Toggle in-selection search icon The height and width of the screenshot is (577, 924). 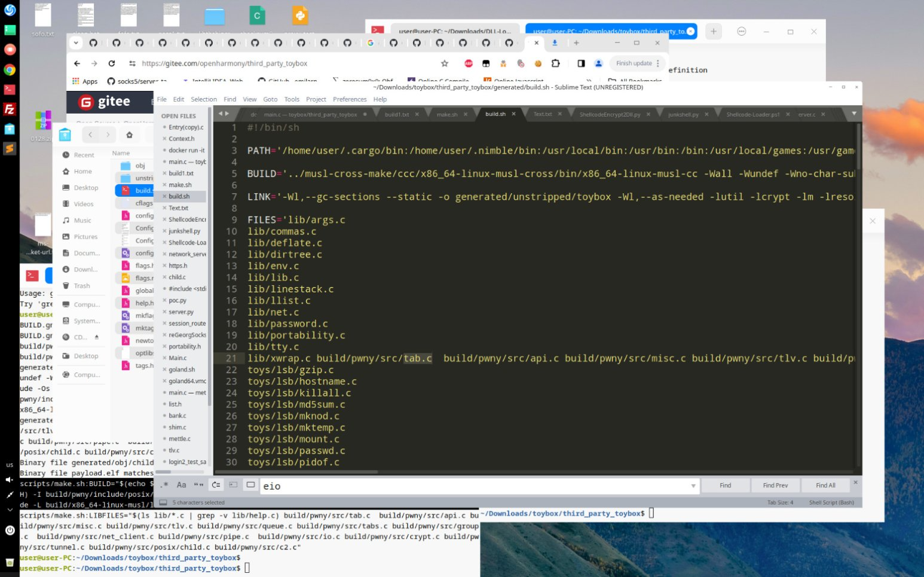(x=233, y=485)
